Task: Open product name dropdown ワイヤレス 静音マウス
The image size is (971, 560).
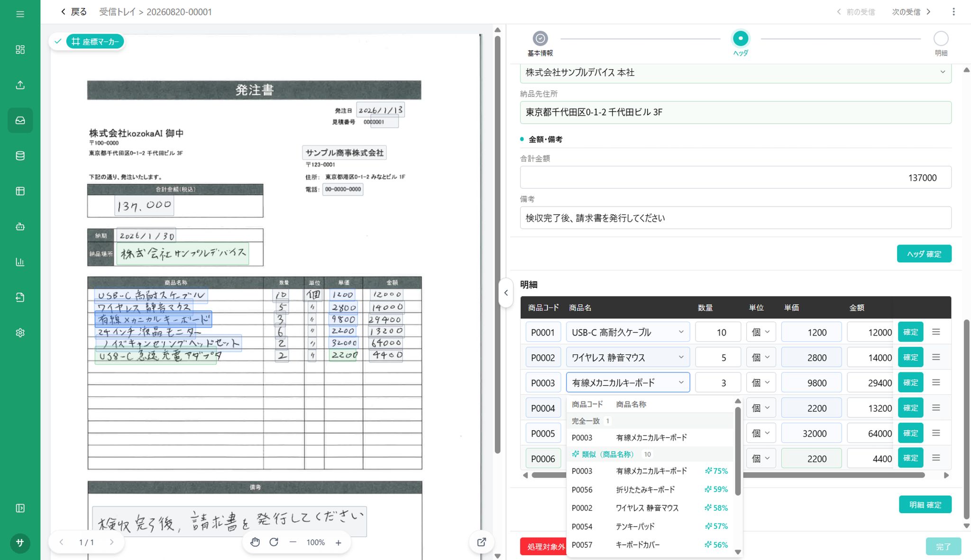Action: tap(628, 357)
